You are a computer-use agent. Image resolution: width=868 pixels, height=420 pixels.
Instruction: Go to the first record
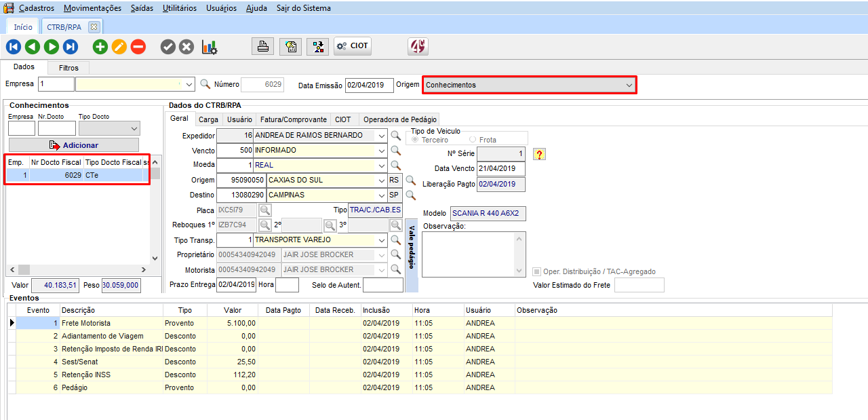14,47
